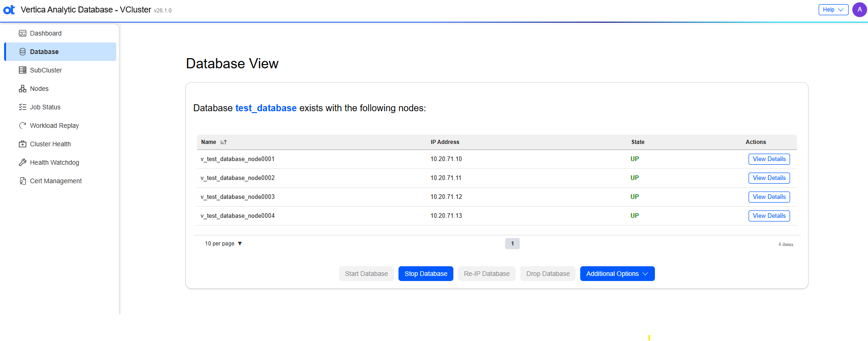Click the Workload Replay icon

[x=23, y=126]
